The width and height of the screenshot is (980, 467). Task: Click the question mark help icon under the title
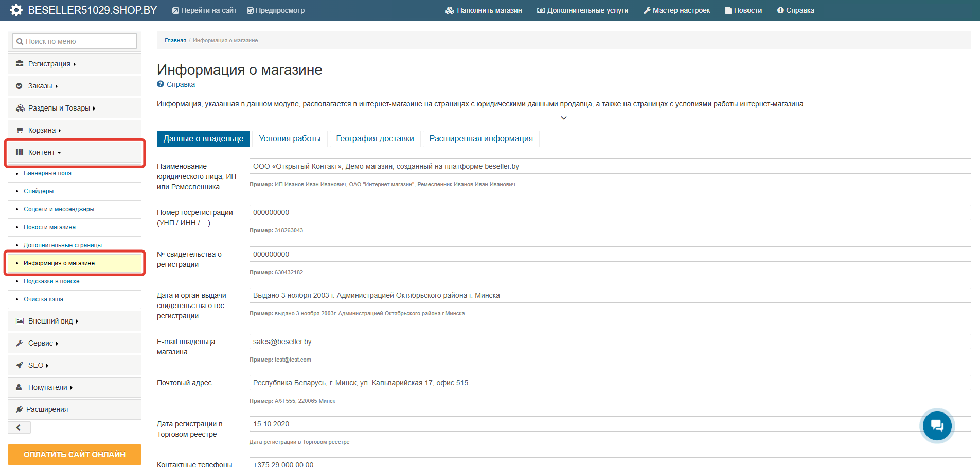tap(161, 84)
